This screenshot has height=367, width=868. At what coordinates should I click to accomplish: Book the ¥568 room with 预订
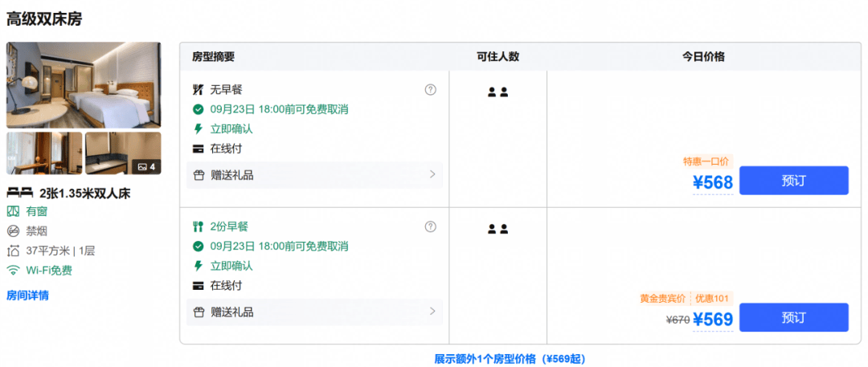click(793, 181)
